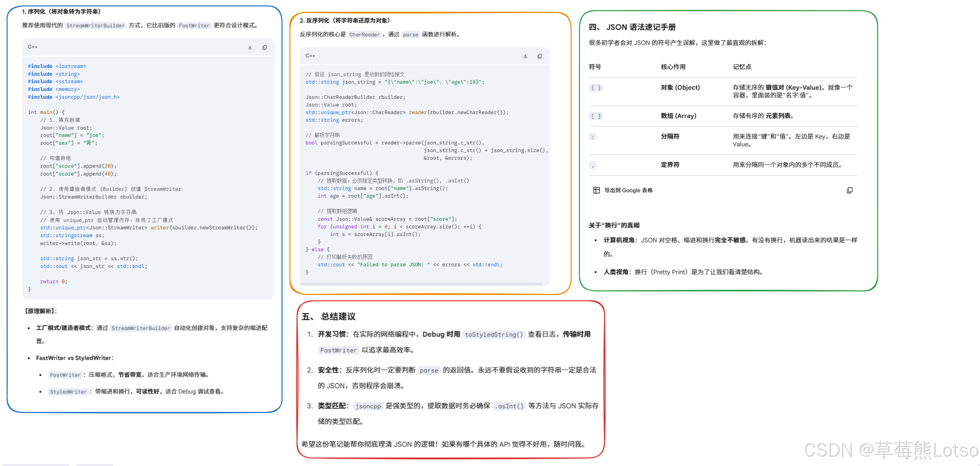
Task: Click the 符号 table column header
Action: pos(595,67)
